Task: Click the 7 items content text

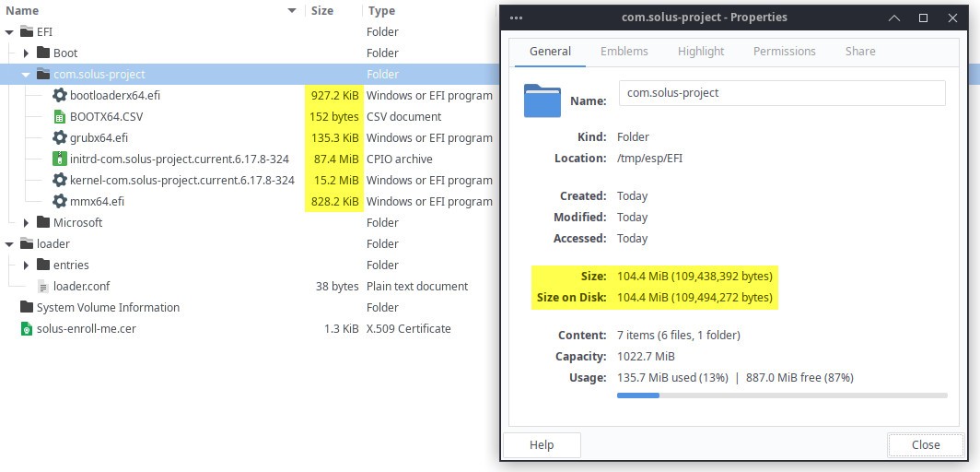Action: pyautogui.click(x=679, y=335)
